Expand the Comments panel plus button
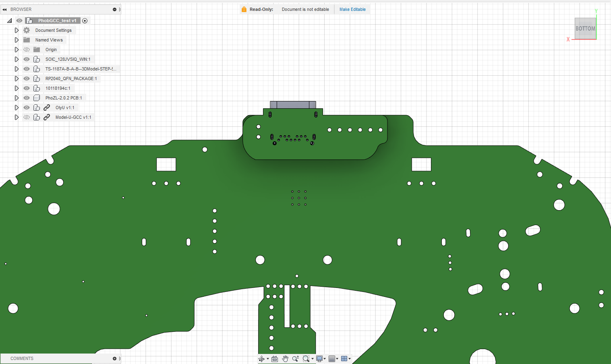This screenshot has height=364, width=611. coord(114,358)
